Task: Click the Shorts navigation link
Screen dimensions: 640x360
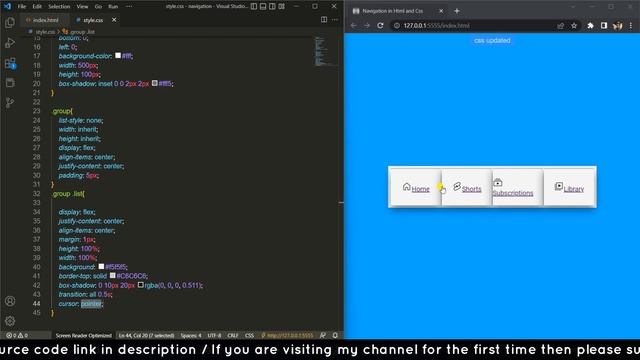Action: click(471, 189)
